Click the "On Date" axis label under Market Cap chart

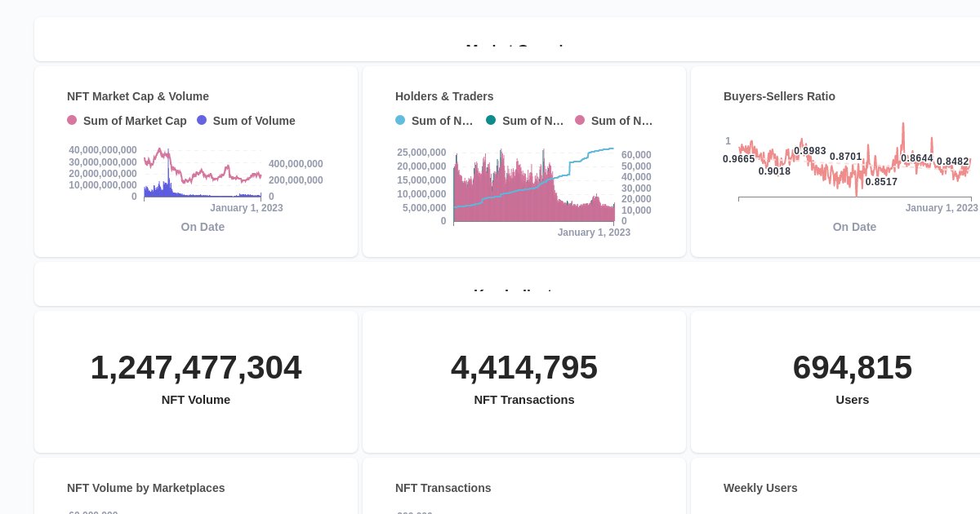tap(203, 227)
